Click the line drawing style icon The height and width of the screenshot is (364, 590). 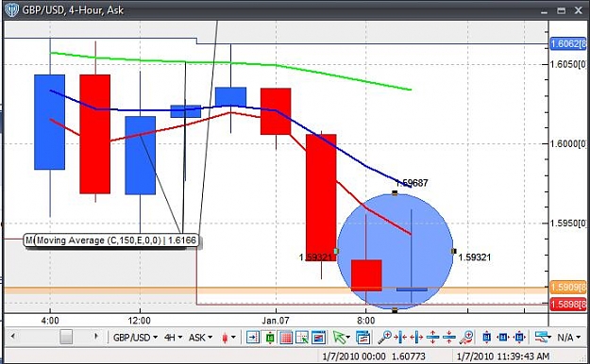(x=543, y=338)
